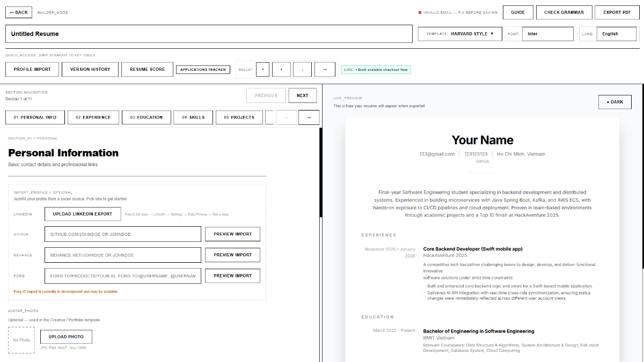Switch to the 04 Skills tab
The height and width of the screenshot is (362, 644).
point(193,117)
